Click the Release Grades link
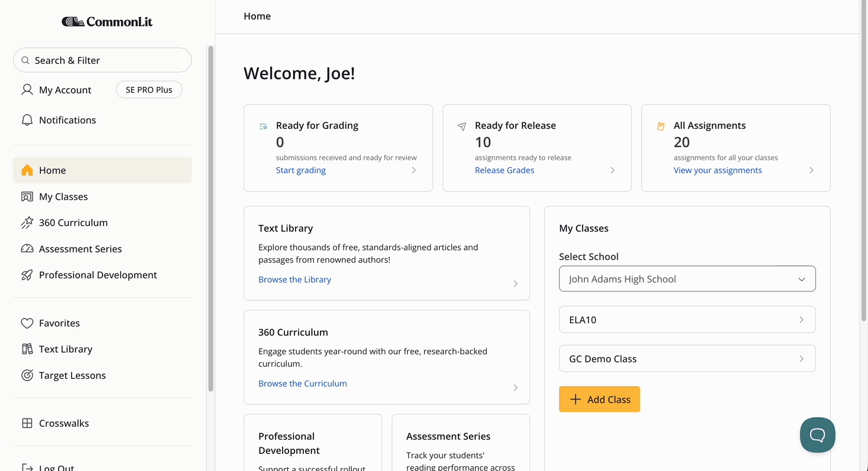The image size is (868, 471). click(x=504, y=170)
